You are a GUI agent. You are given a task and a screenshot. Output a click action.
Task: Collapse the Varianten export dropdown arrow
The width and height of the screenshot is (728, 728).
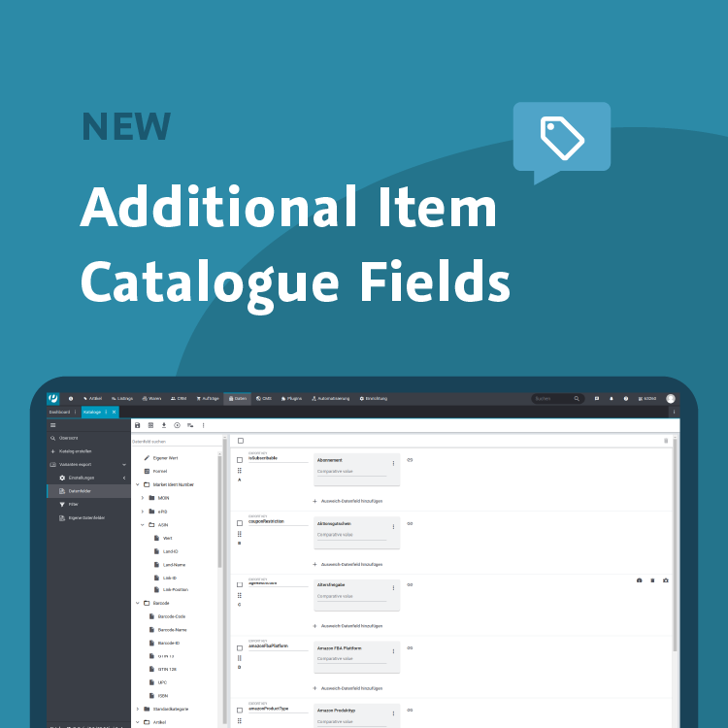click(124, 465)
